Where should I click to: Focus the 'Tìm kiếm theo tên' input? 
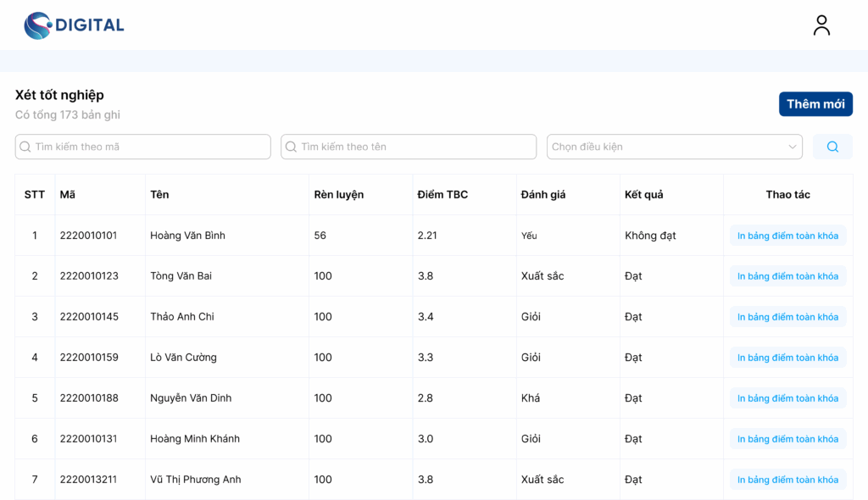click(415, 147)
